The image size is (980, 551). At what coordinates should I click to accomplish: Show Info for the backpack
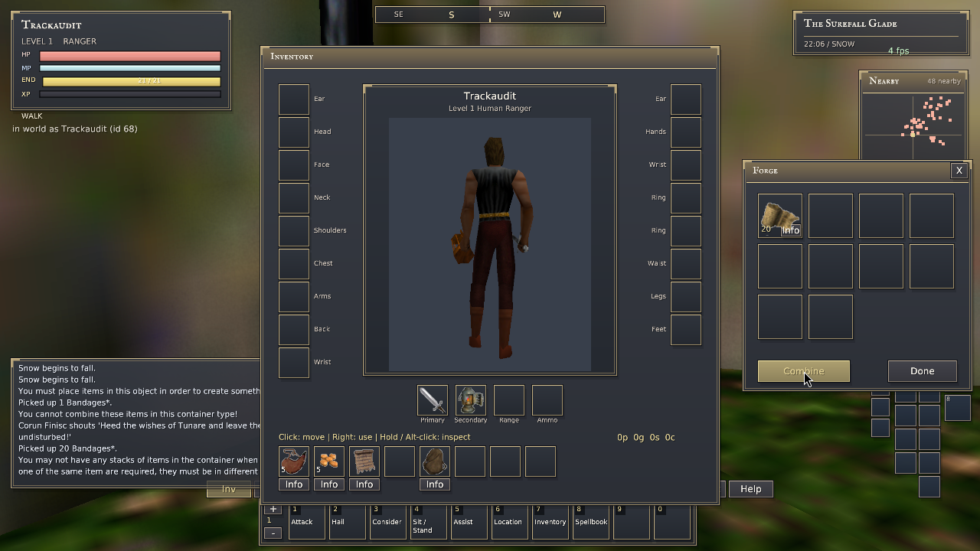(x=435, y=484)
